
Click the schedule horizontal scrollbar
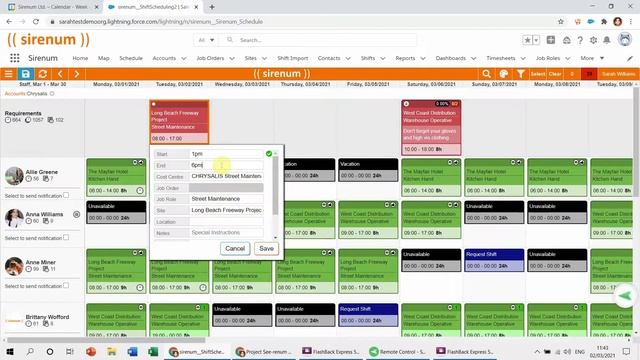(x=106, y=340)
